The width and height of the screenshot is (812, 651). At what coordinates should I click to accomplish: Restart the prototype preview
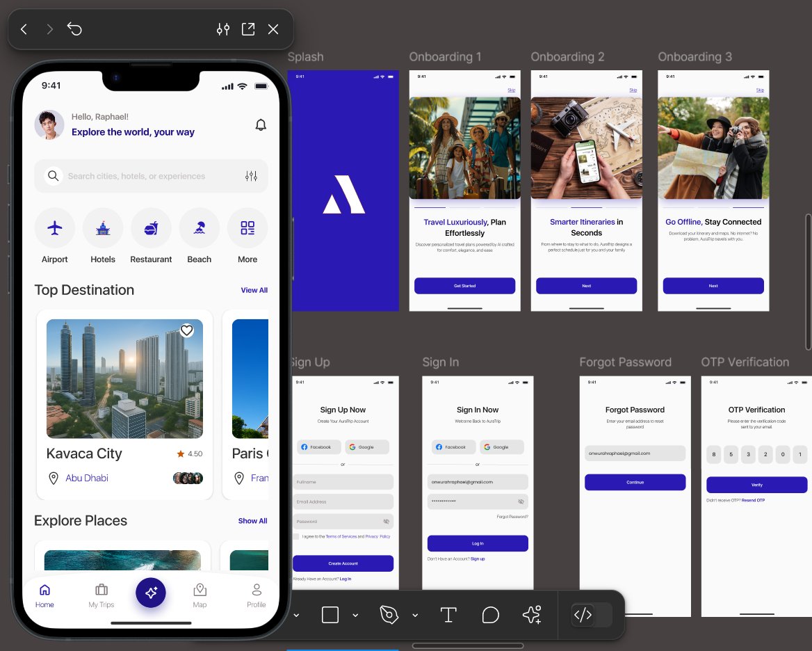[74, 29]
